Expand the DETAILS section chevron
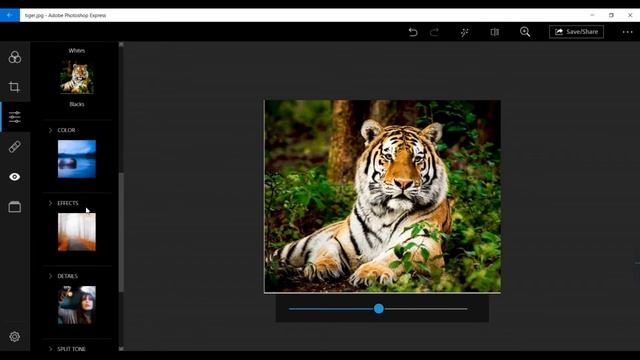The image size is (640, 360). coord(50,276)
